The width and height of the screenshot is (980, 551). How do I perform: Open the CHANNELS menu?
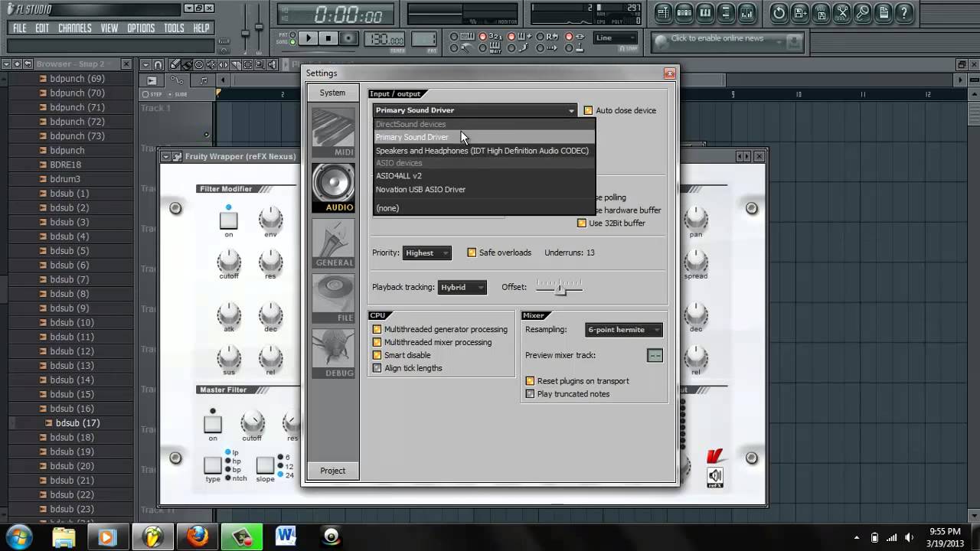coord(74,28)
